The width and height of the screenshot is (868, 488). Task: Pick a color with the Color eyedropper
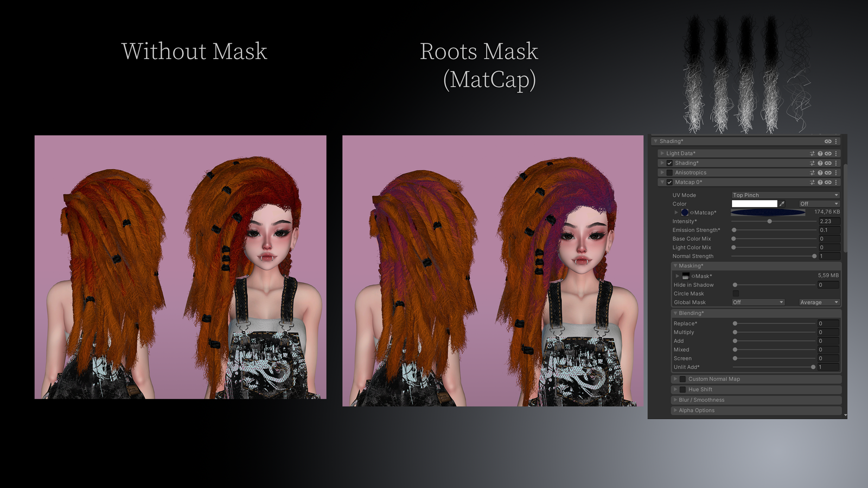coord(782,204)
